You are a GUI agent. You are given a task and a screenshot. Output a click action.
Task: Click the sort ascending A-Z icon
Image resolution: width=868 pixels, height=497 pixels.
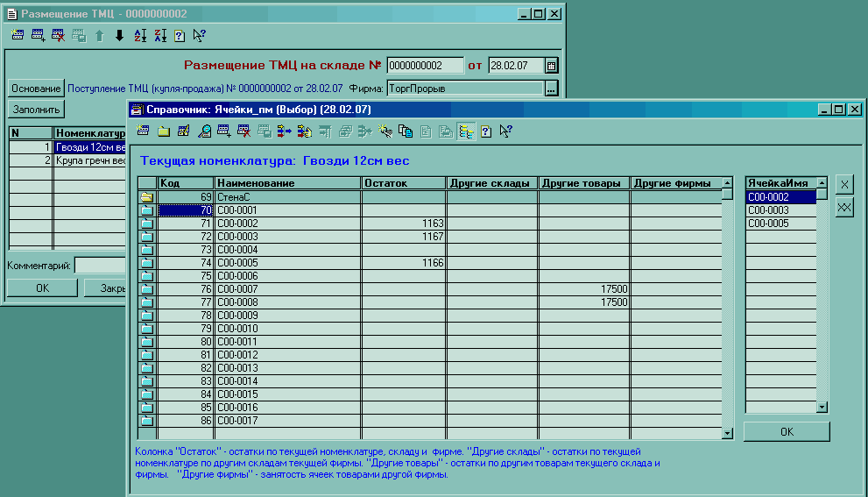[x=140, y=36]
